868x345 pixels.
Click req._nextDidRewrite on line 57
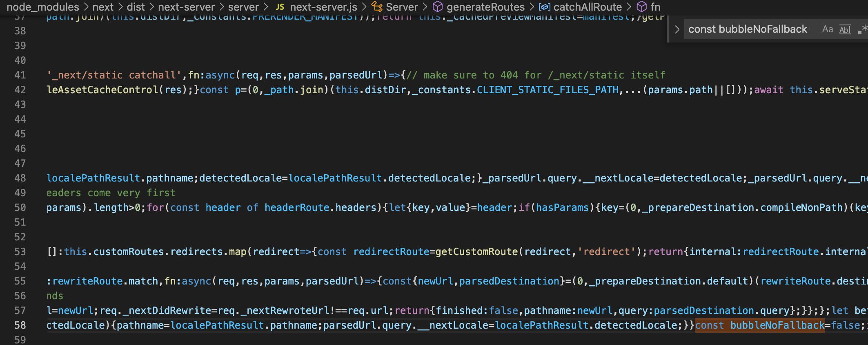[156, 311]
